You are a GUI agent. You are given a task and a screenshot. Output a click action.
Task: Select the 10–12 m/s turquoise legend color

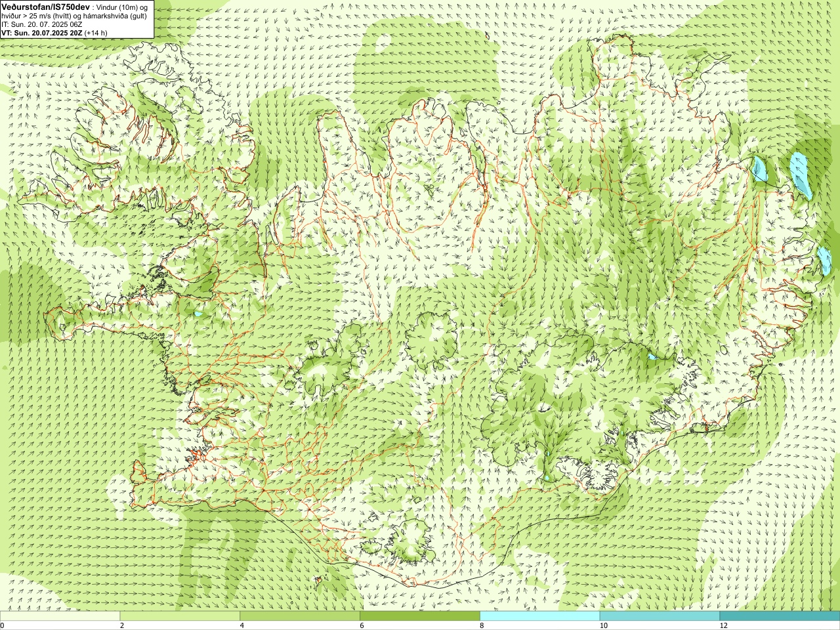tap(660, 616)
